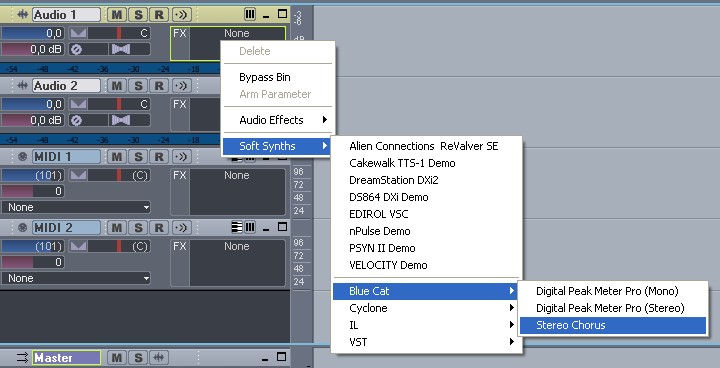The width and height of the screenshot is (720, 368).
Task: Enable input echo on Audio 1
Action: coord(182,15)
